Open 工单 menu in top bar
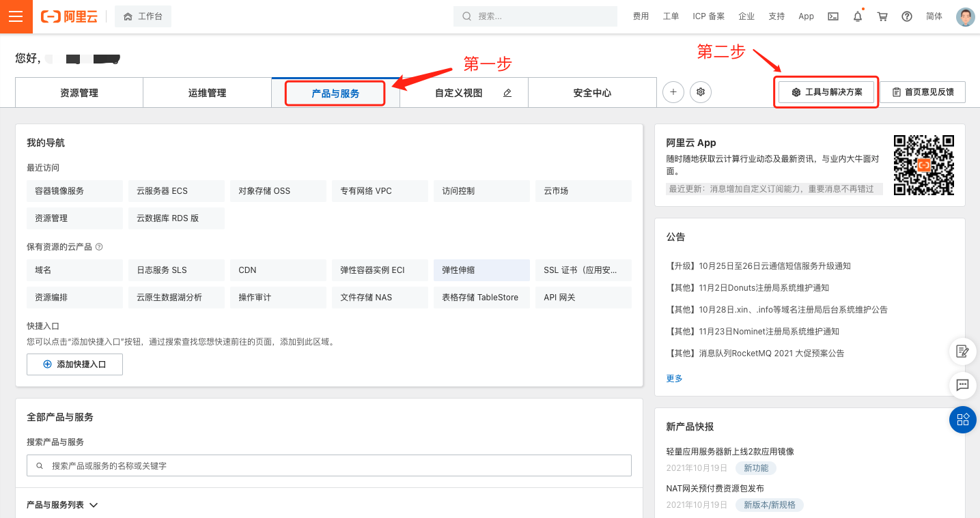The width and height of the screenshot is (980, 518). pyautogui.click(x=671, y=16)
